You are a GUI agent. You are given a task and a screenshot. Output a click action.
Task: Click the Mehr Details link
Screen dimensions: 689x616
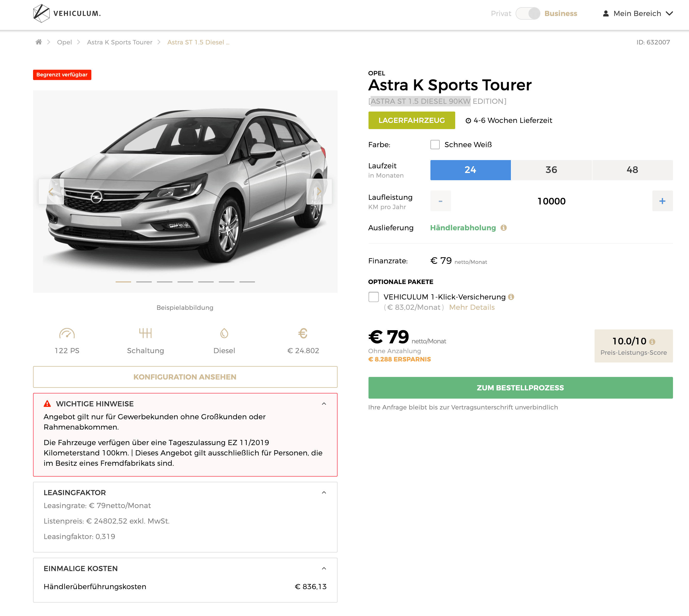(471, 307)
